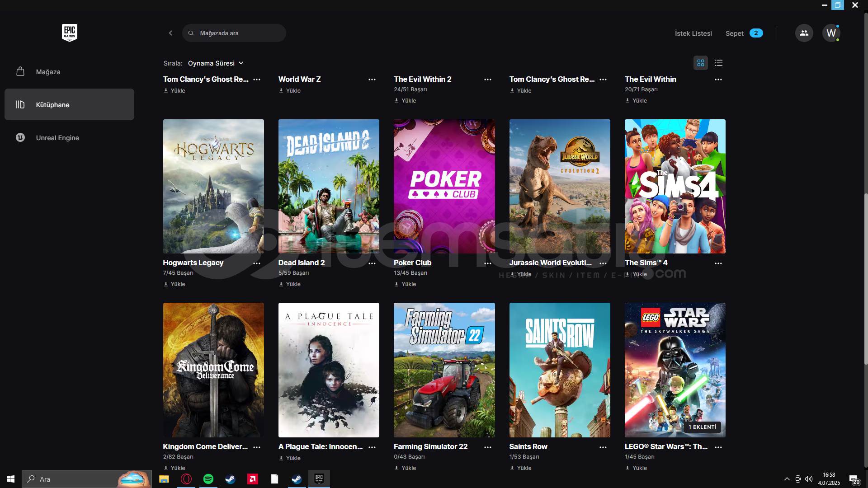Open the friends list icon

point(804,33)
